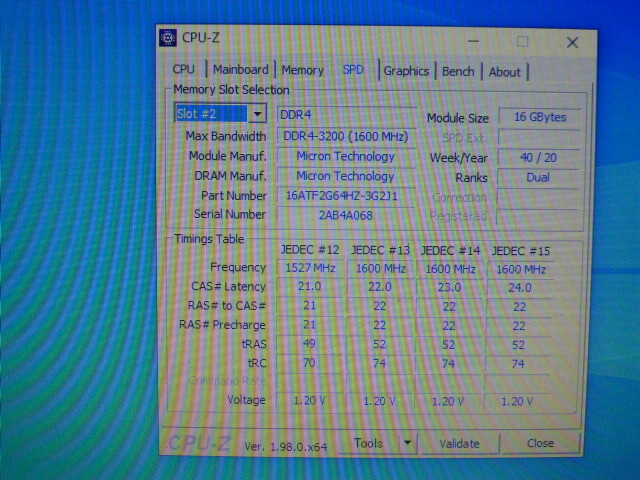Select serial number 2AB4A068
The image size is (640, 480).
pyautogui.click(x=346, y=215)
